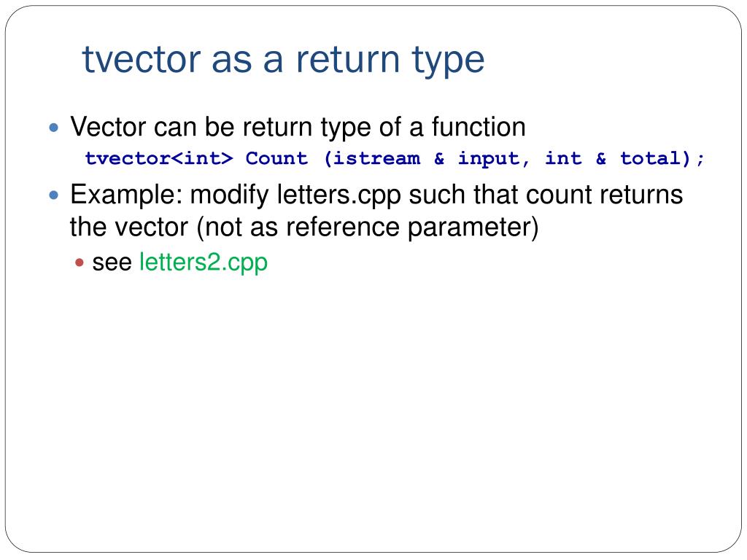The height and width of the screenshot is (560, 747).
Task: Click the word 'see' before the link
Action: 112,262
